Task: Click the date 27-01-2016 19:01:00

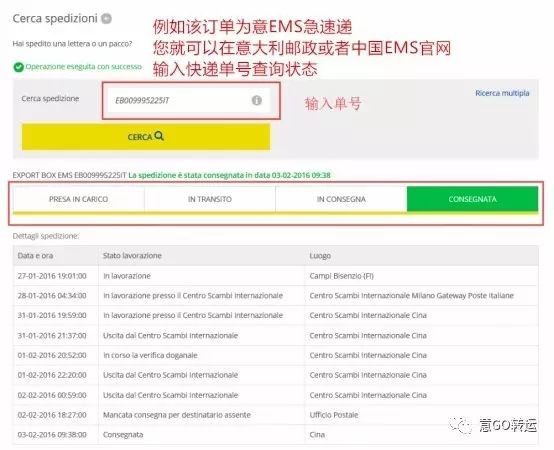Action: pyautogui.click(x=52, y=276)
